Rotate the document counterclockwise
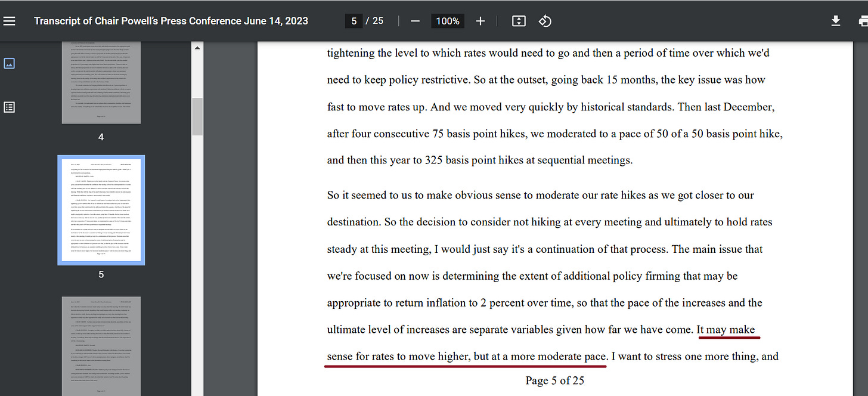This screenshot has width=868, height=396. tap(545, 21)
